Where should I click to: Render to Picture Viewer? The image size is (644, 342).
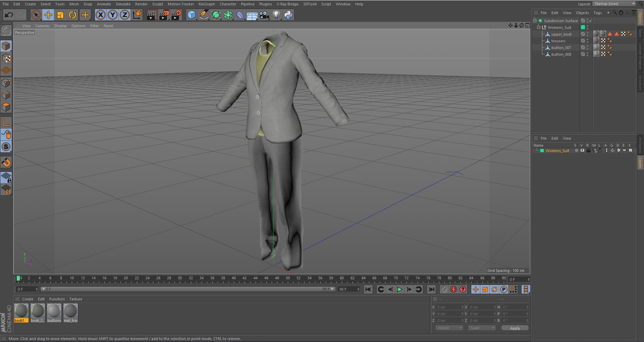coord(164,15)
